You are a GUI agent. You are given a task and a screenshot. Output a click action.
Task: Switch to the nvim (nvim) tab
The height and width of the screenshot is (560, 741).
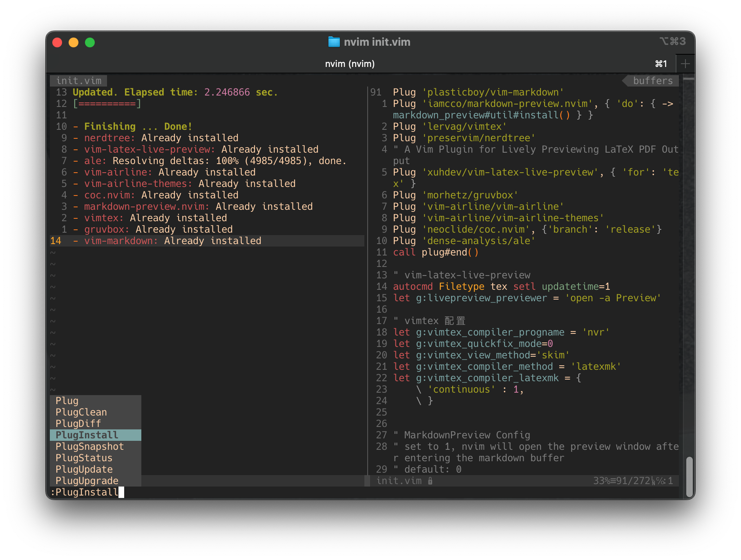(x=349, y=64)
